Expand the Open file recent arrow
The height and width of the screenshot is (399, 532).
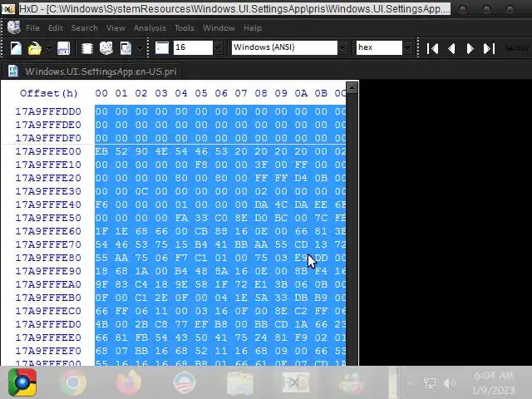click(x=49, y=48)
